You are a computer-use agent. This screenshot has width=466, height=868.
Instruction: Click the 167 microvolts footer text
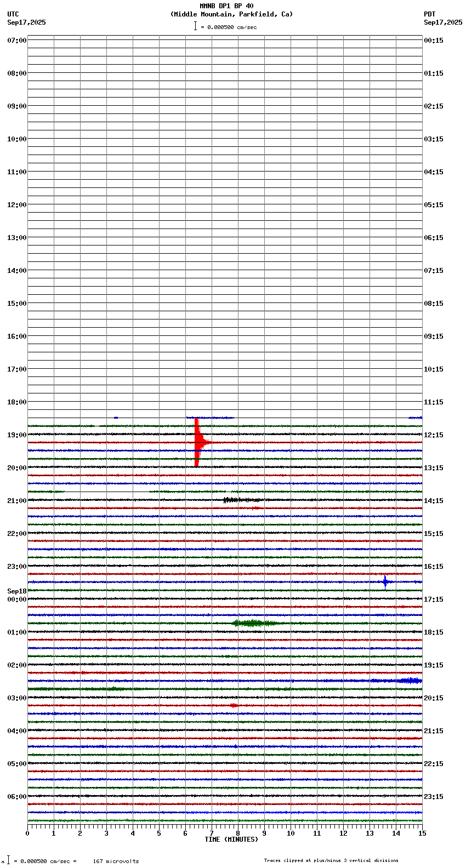point(116,861)
